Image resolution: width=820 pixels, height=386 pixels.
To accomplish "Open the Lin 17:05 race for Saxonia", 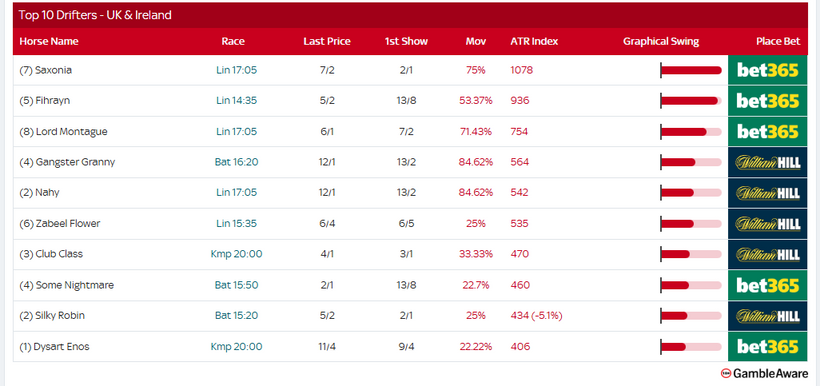I will pyautogui.click(x=236, y=70).
